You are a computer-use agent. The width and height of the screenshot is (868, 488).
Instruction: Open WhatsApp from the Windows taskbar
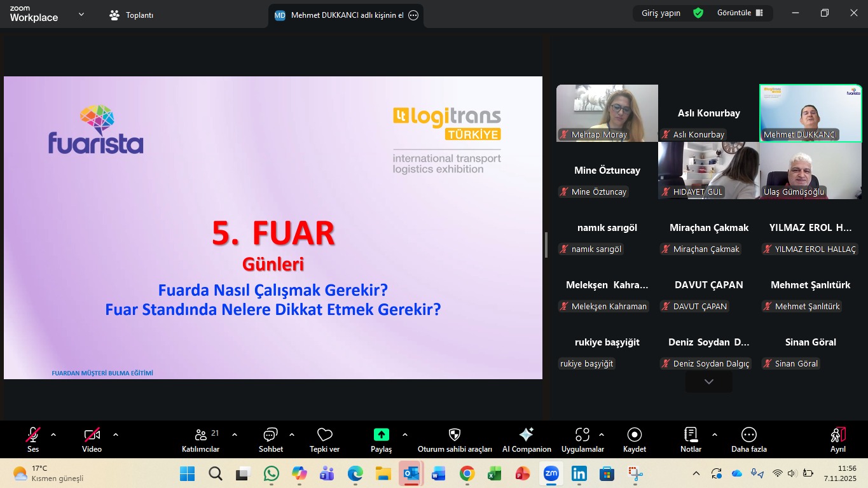[272, 473]
